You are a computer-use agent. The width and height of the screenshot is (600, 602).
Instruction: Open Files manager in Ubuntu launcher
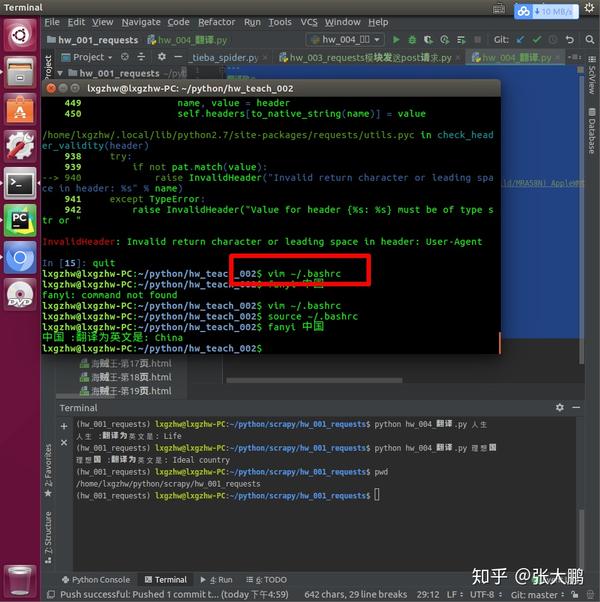click(20, 72)
